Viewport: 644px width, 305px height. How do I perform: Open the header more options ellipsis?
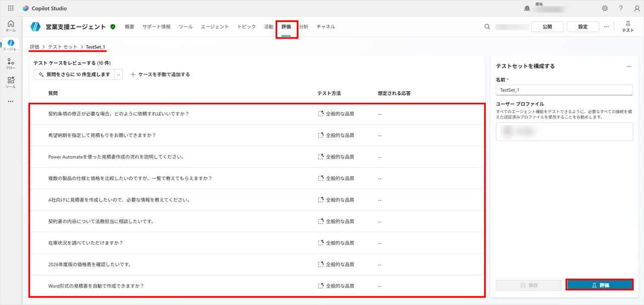606,27
